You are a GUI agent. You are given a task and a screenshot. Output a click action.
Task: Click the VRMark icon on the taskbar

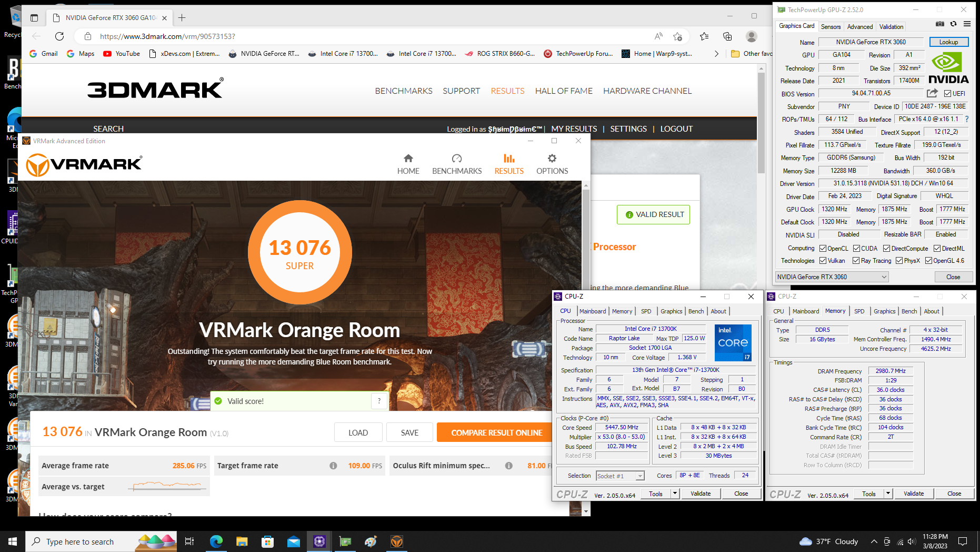(x=397, y=541)
